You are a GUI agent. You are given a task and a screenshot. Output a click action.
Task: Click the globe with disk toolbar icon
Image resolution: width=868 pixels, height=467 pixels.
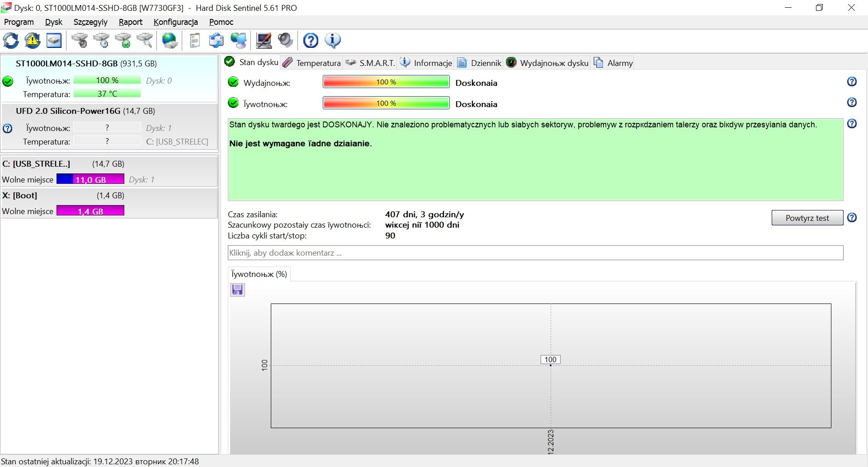tap(170, 41)
